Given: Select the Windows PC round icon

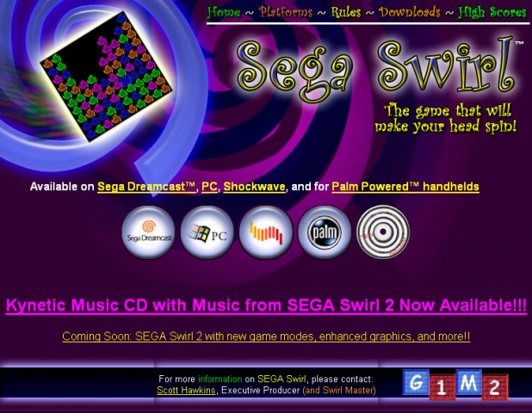Looking at the screenshot, I should [207, 232].
